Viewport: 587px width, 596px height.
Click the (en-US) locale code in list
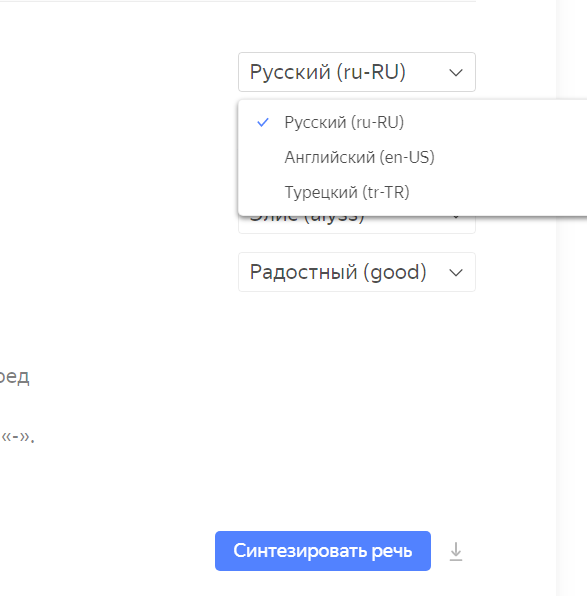(x=407, y=157)
